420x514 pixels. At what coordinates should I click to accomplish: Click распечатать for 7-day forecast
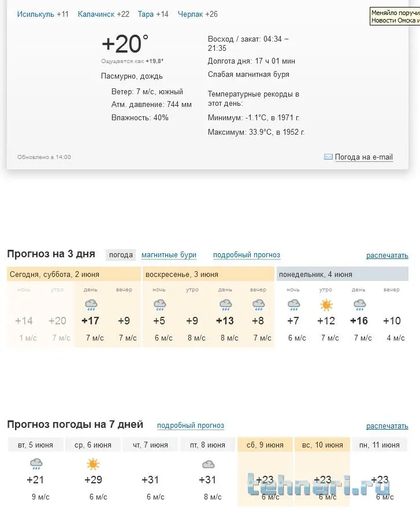pyautogui.click(x=387, y=426)
